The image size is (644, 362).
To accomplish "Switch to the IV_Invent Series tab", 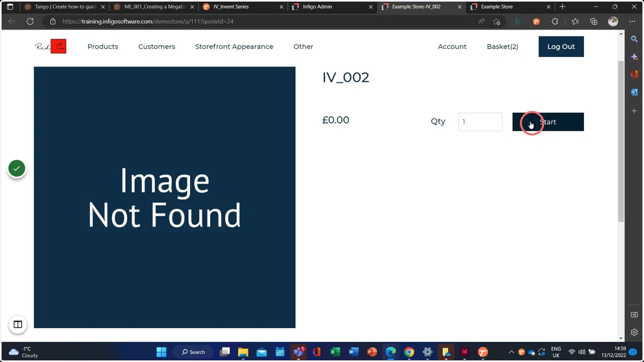I will [243, 7].
